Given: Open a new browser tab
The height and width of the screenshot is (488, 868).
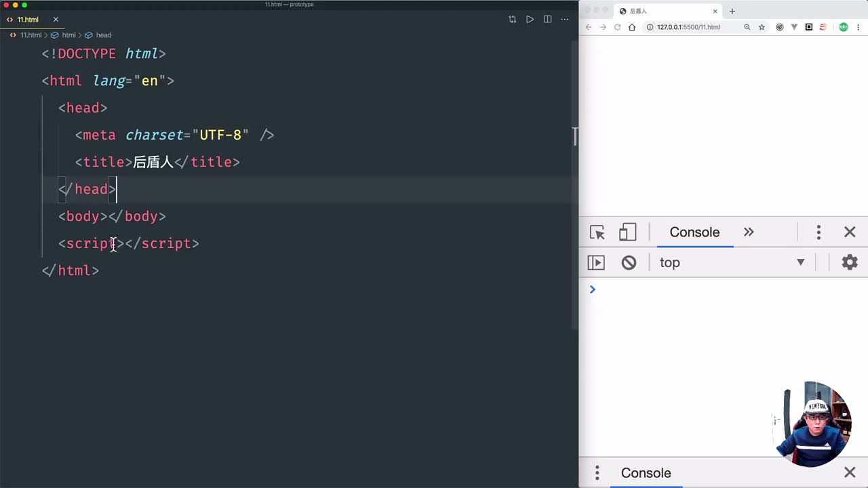Looking at the screenshot, I should click(x=732, y=11).
